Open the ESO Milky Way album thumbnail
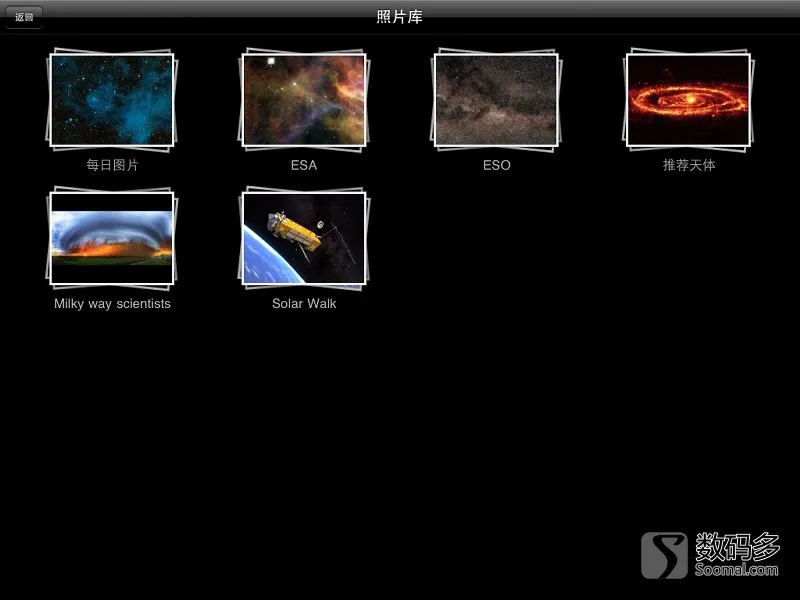This screenshot has width=800, height=600. [496, 99]
